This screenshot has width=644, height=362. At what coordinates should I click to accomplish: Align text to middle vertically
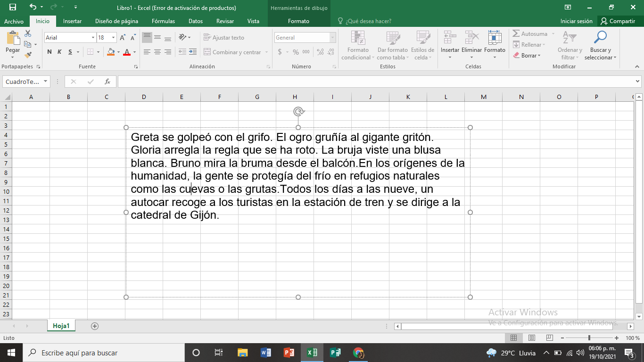point(157,37)
